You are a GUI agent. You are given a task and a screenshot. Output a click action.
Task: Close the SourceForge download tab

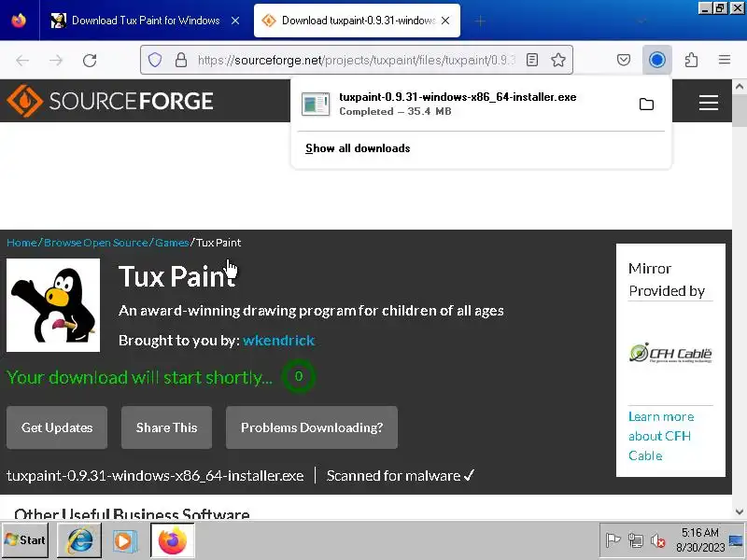coord(445,21)
